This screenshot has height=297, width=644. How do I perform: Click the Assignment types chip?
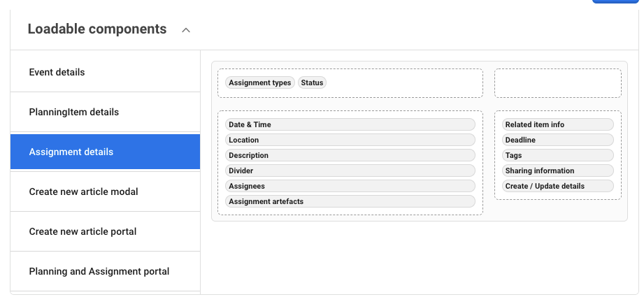[259, 82]
